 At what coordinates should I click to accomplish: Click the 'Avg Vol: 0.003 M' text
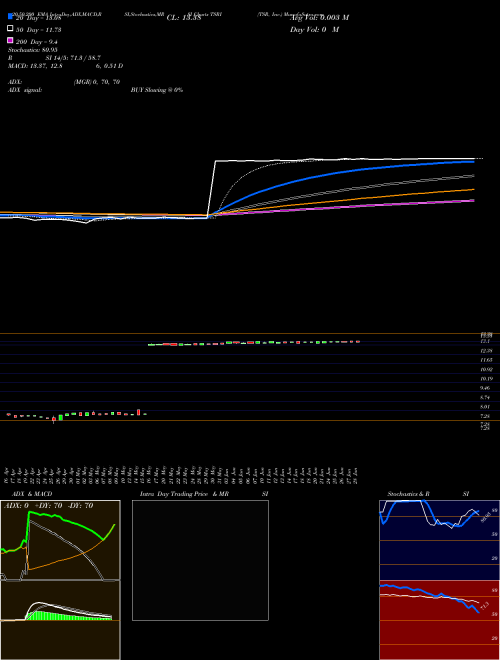pyautogui.click(x=319, y=18)
